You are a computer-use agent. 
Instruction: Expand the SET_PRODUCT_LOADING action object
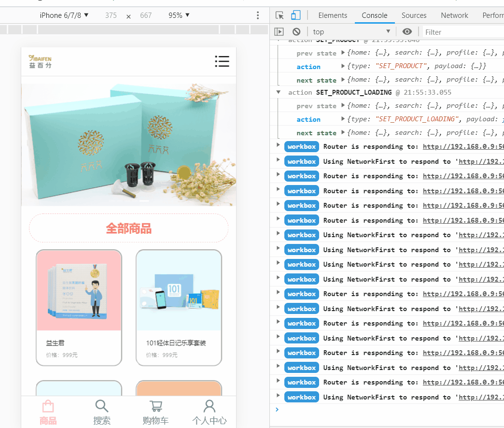(343, 119)
